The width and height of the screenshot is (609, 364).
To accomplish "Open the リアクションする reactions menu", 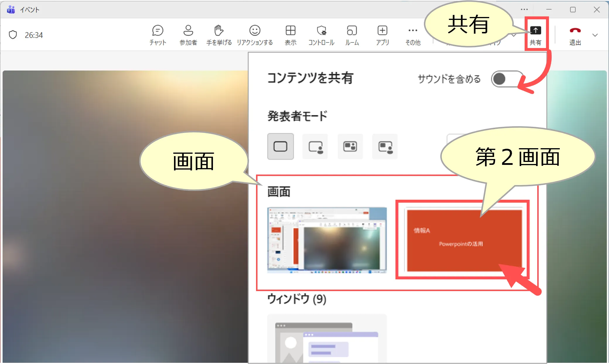I will 255,35.
